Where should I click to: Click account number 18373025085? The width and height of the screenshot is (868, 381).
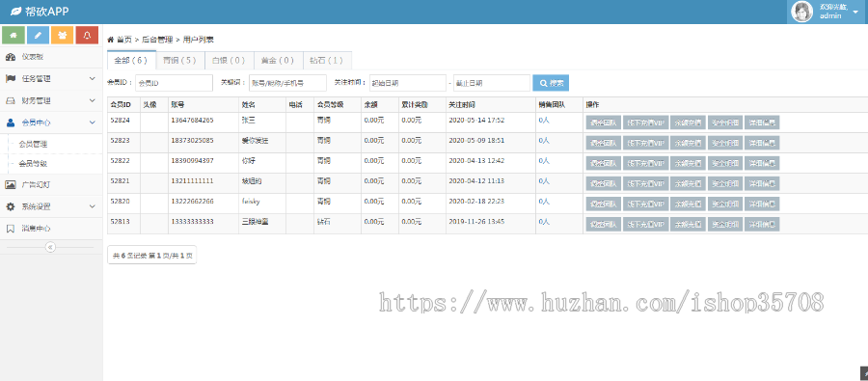(x=192, y=140)
